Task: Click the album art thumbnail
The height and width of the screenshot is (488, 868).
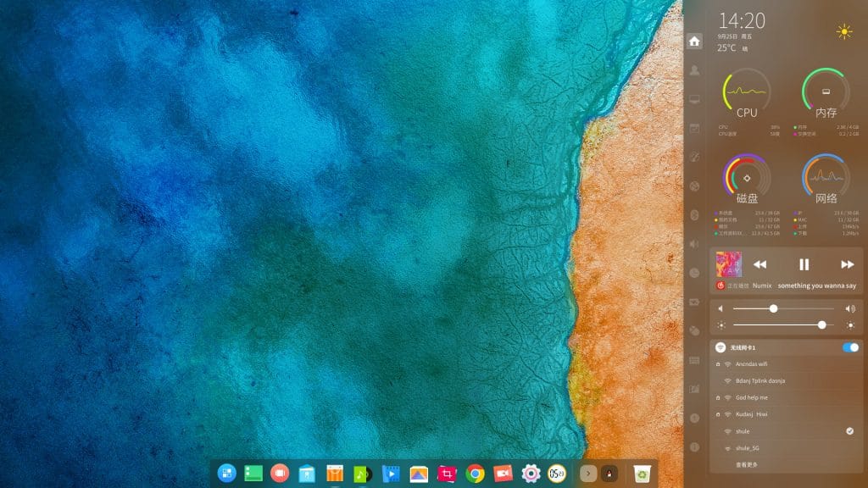Action: pyautogui.click(x=728, y=264)
